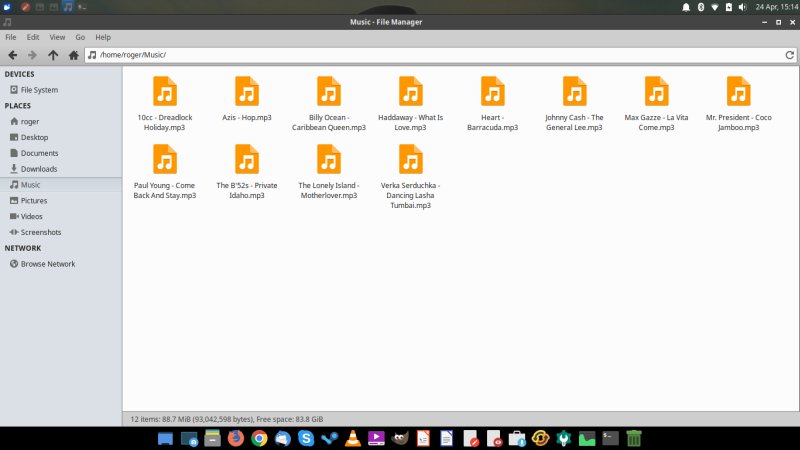The width and height of the screenshot is (800, 450).
Task: Open the volume speaker indicator
Action: coord(742,7)
